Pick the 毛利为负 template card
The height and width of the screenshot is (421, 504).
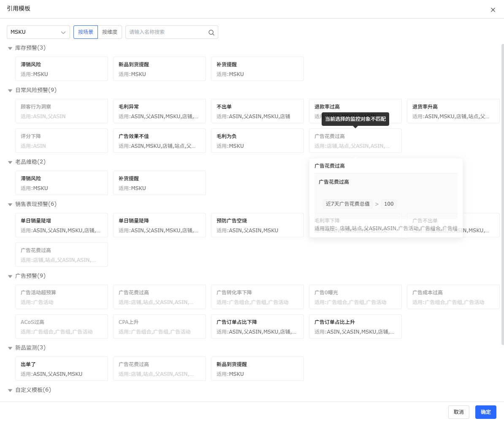coord(257,141)
